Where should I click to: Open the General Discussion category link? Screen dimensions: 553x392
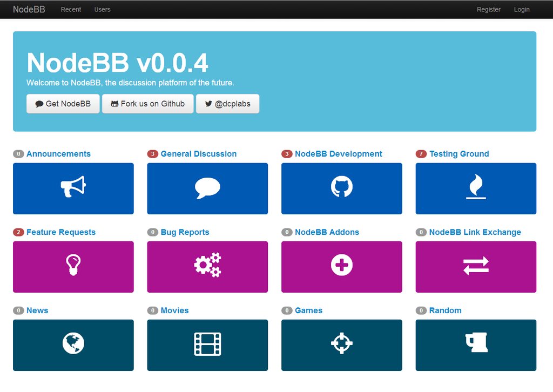point(199,154)
